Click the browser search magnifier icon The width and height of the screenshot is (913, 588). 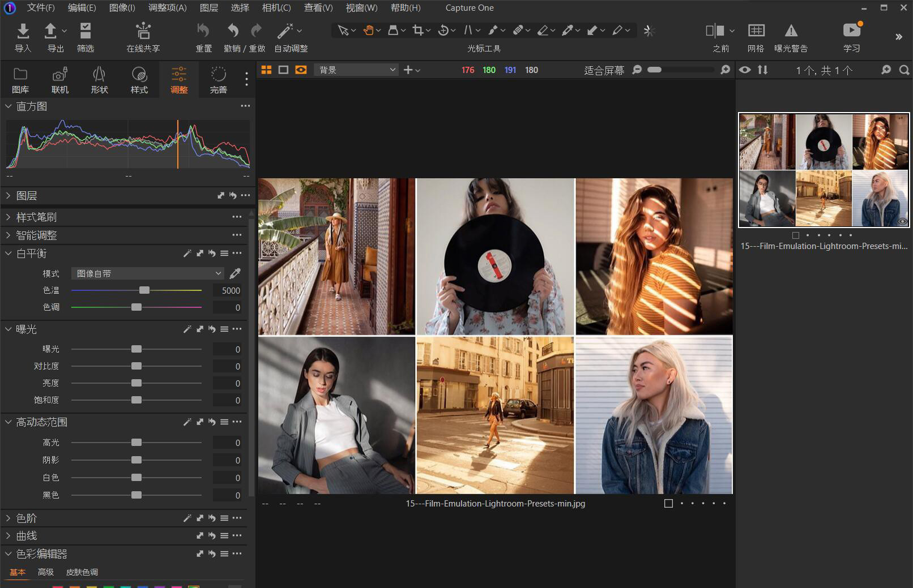tap(904, 70)
